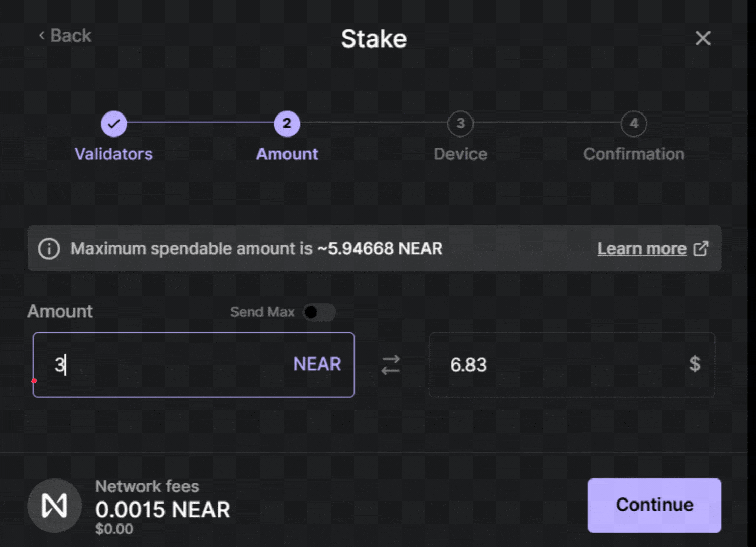Enable the Send Max toggle

point(319,312)
